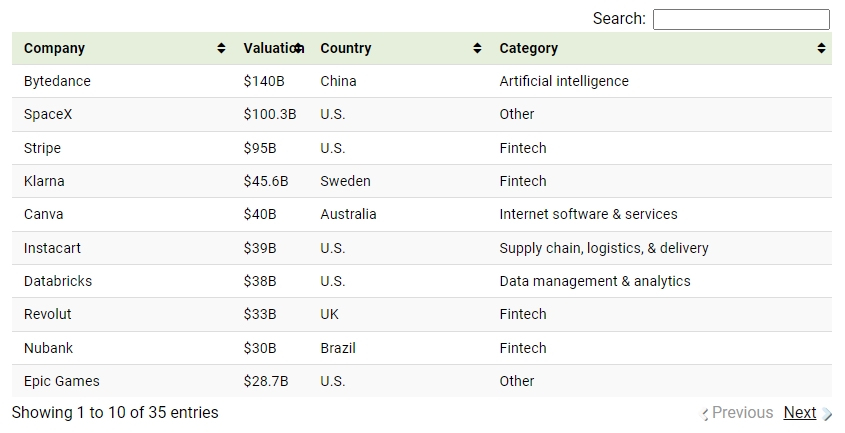Screen dimensions: 845x433
Task: Click the Bytedance company cell
Action: 57,81
